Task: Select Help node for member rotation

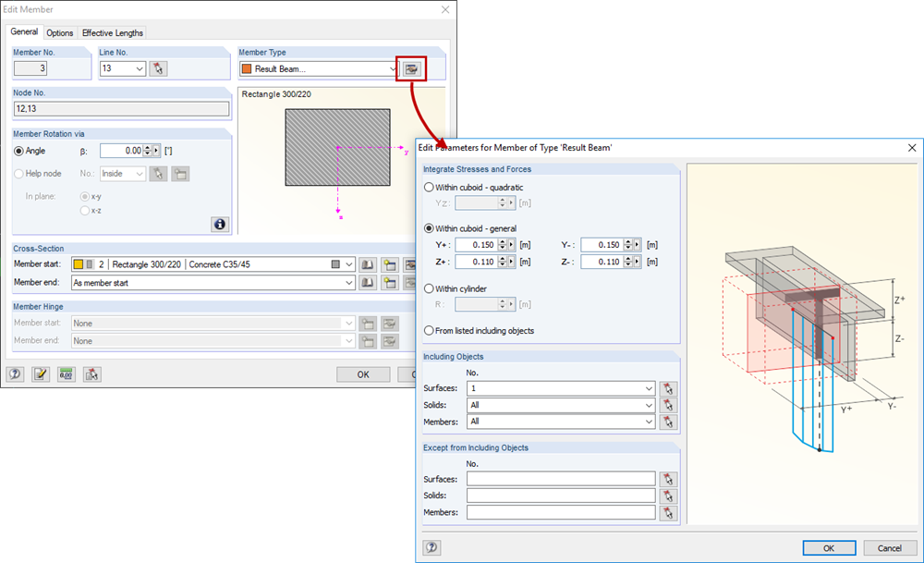Action: (x=18, y=173)
